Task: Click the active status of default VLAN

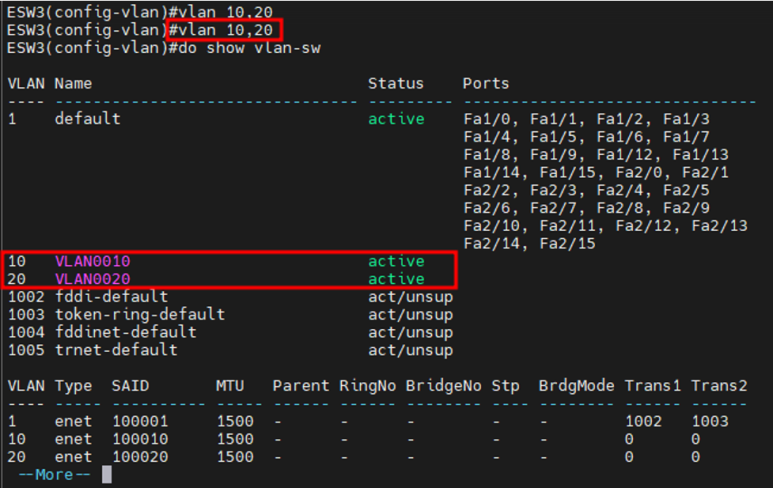Action: click(x=396, y=119)
